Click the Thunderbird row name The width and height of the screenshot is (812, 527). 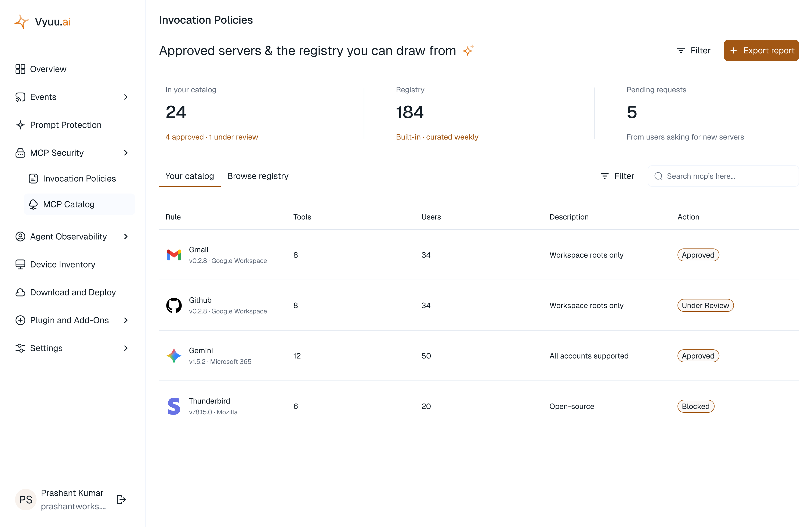(x=209, y=401)
